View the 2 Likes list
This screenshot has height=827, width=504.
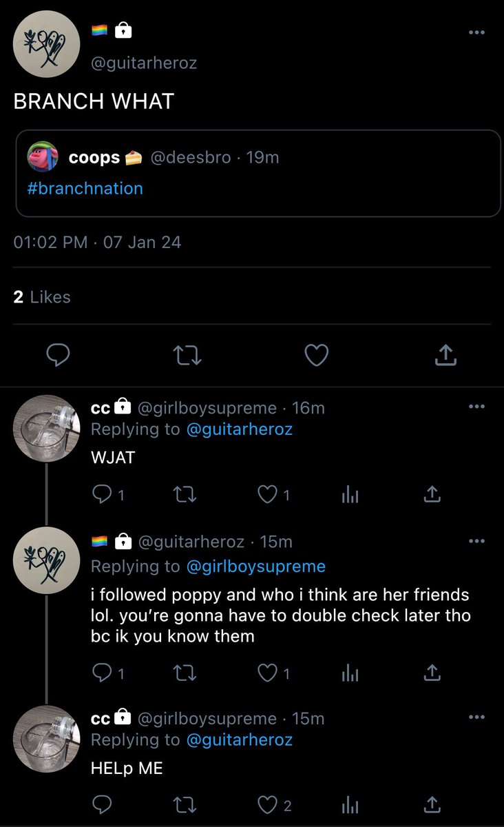42,297
